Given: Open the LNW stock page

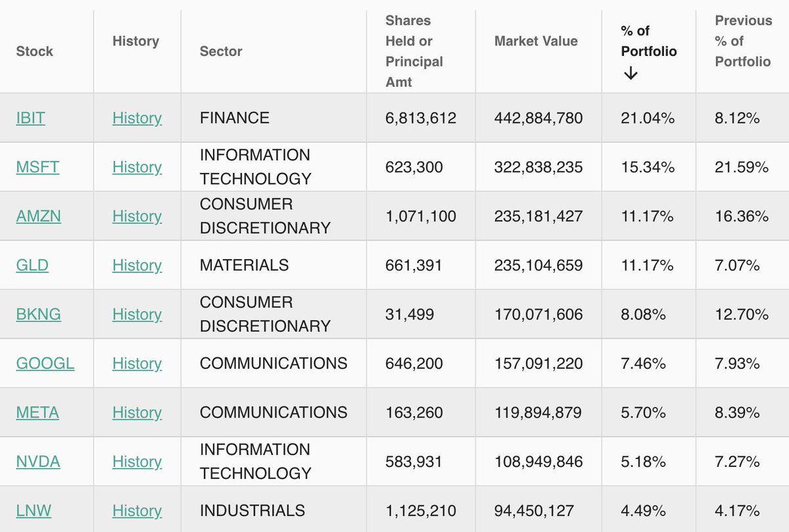Looking at the screenshot, I should tap(33, 510).
